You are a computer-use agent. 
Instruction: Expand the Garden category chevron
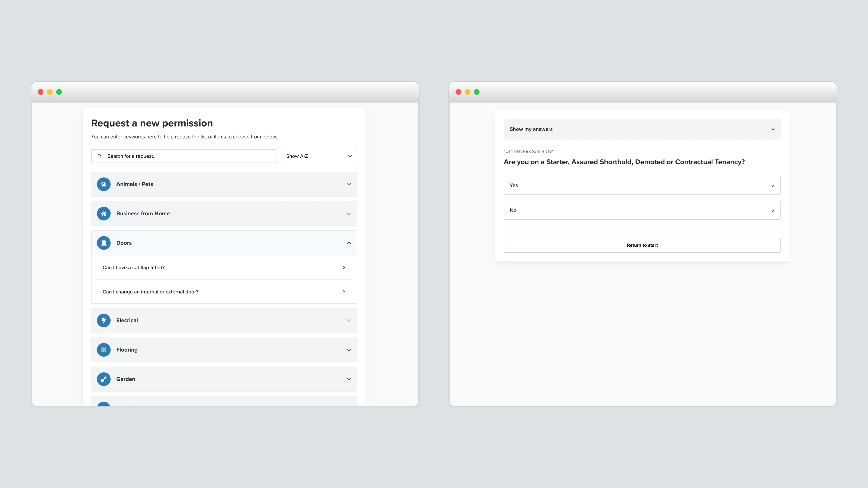pyautogui.click(x=349, y=379)
